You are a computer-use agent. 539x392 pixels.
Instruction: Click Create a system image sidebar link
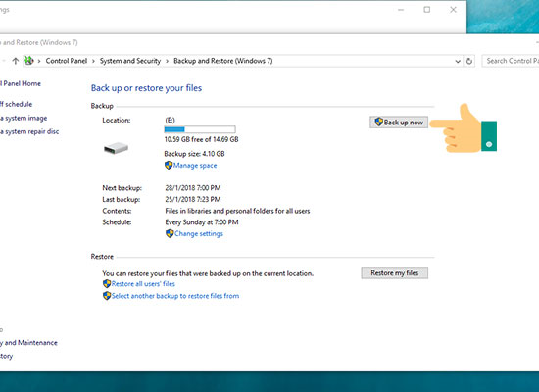coord(24,118)
